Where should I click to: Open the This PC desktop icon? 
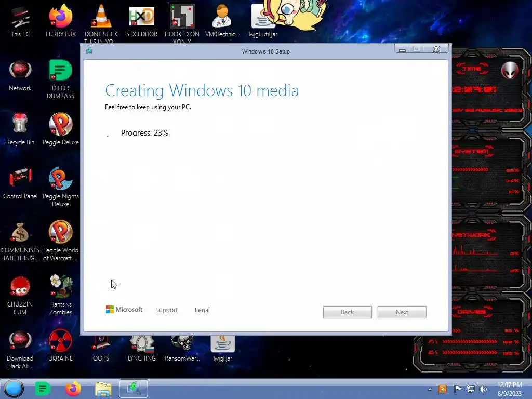click(20, 21)
